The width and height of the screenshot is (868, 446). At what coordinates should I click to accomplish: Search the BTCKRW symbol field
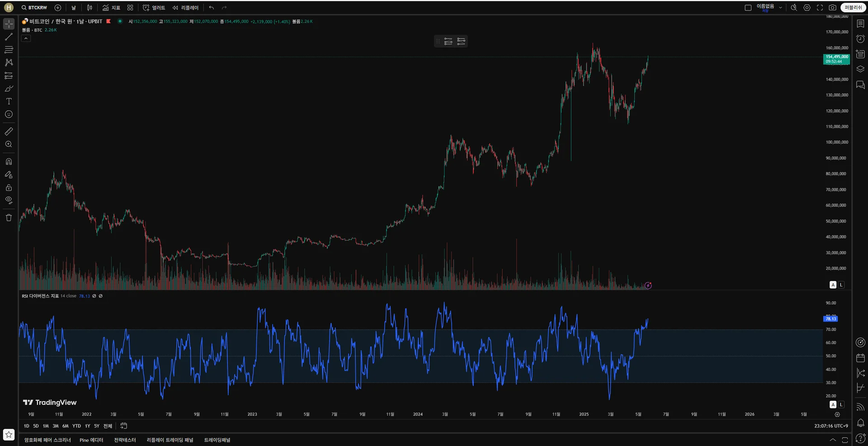(34, 8)
